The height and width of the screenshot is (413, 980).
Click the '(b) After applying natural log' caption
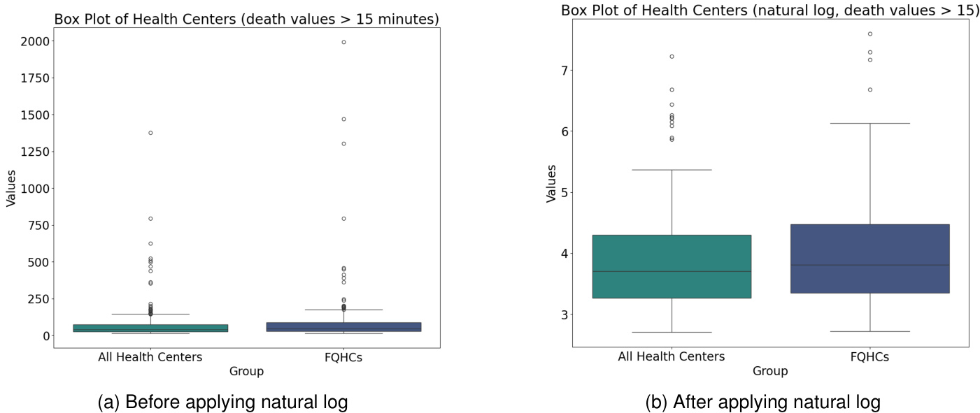click(762, 403)
